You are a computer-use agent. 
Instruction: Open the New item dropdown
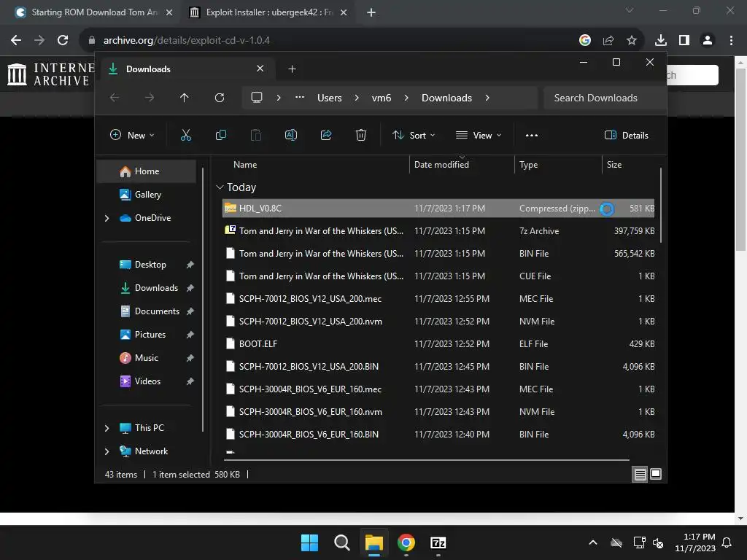point(132,135)
